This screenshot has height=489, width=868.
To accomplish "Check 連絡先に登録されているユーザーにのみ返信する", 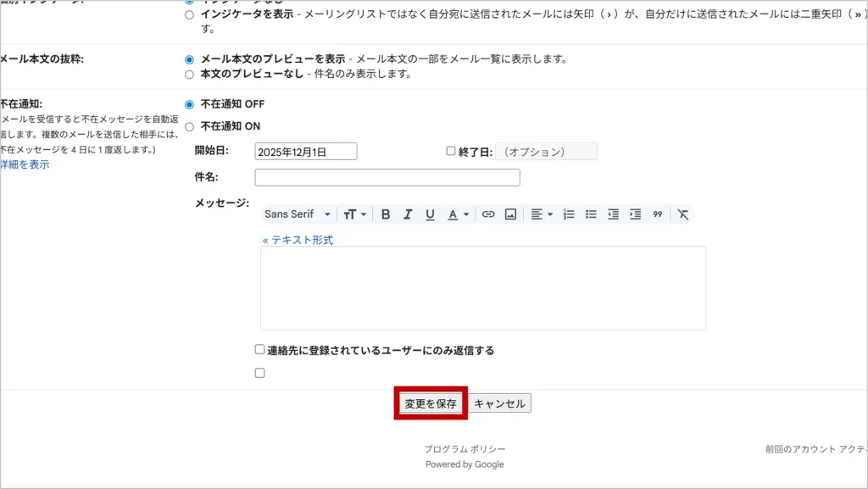I will coord(260,349).
